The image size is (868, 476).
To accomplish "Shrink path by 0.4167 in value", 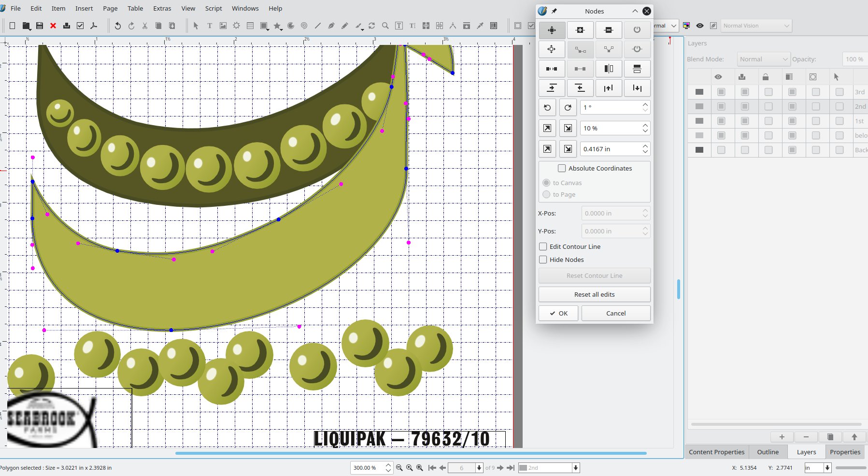I will point(568,149).
